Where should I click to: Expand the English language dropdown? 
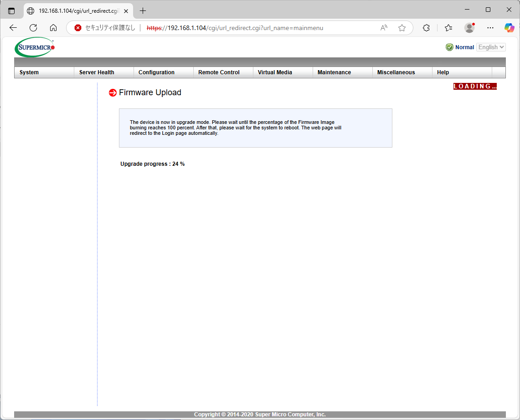[x=491, y=47]
